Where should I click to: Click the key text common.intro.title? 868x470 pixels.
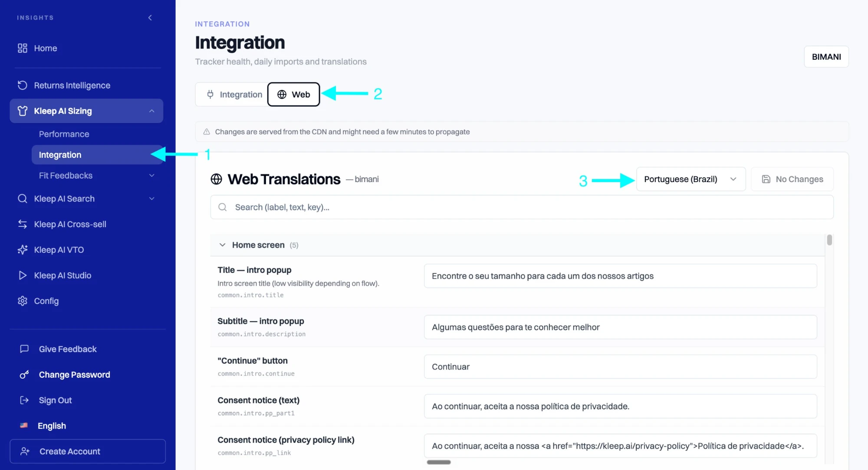[x=250, y=295]
